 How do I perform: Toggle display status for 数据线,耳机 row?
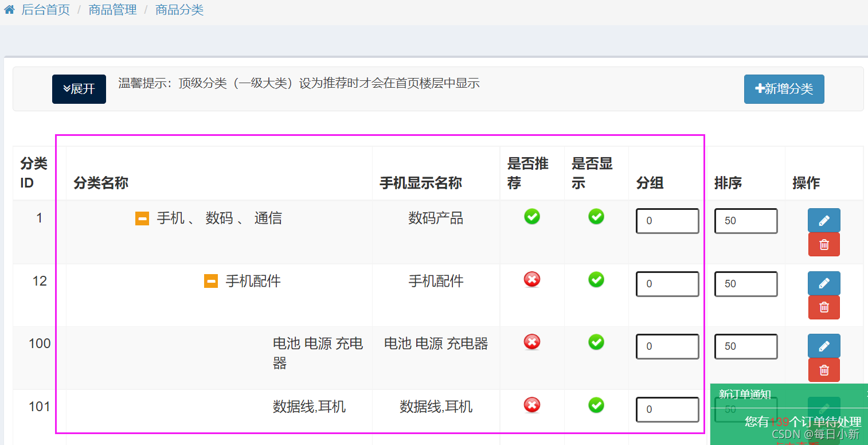(596, 405)
